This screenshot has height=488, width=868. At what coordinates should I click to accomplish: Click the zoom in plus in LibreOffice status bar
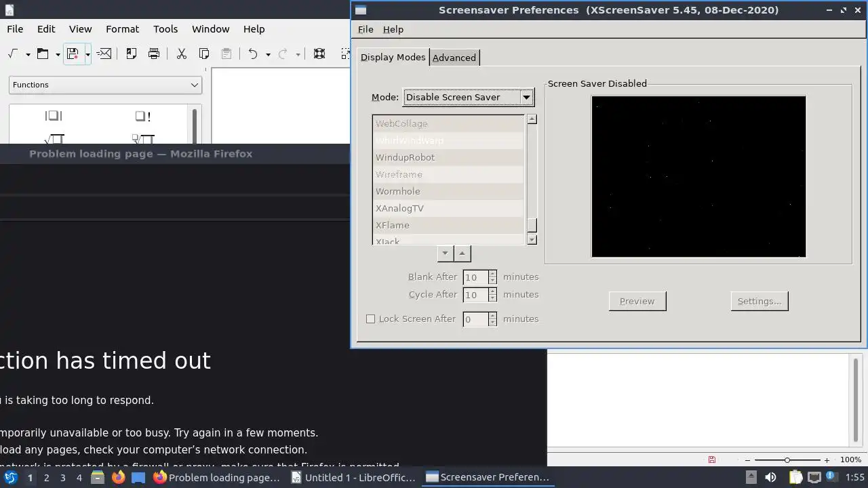click(x=827, y=460)
